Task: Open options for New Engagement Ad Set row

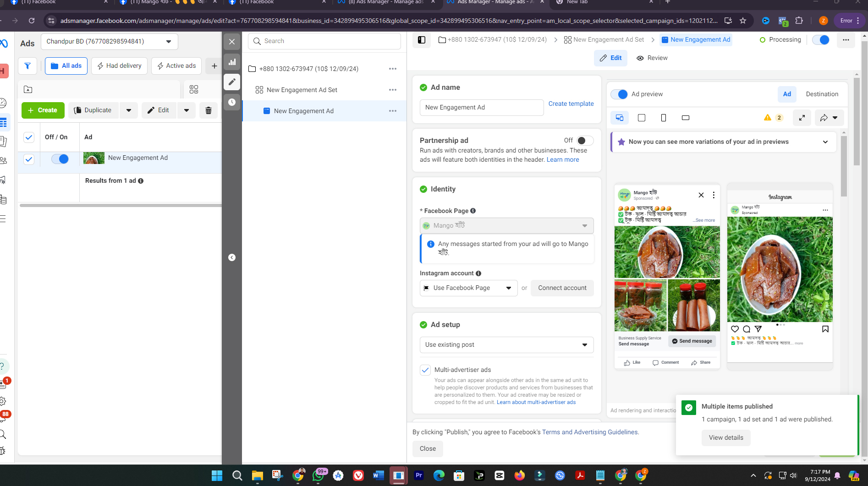Action: pos(393,90)
